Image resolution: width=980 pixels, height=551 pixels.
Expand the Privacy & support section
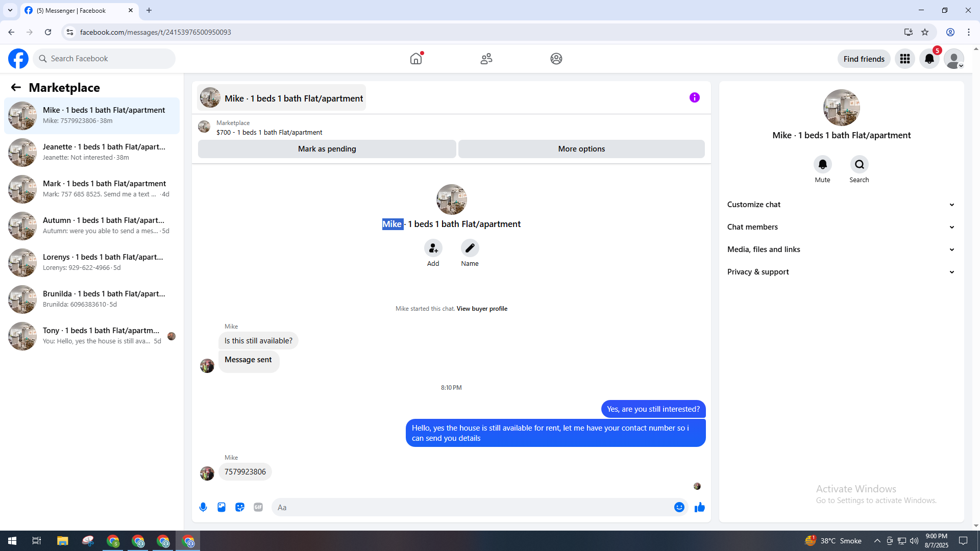coord(841,272)
